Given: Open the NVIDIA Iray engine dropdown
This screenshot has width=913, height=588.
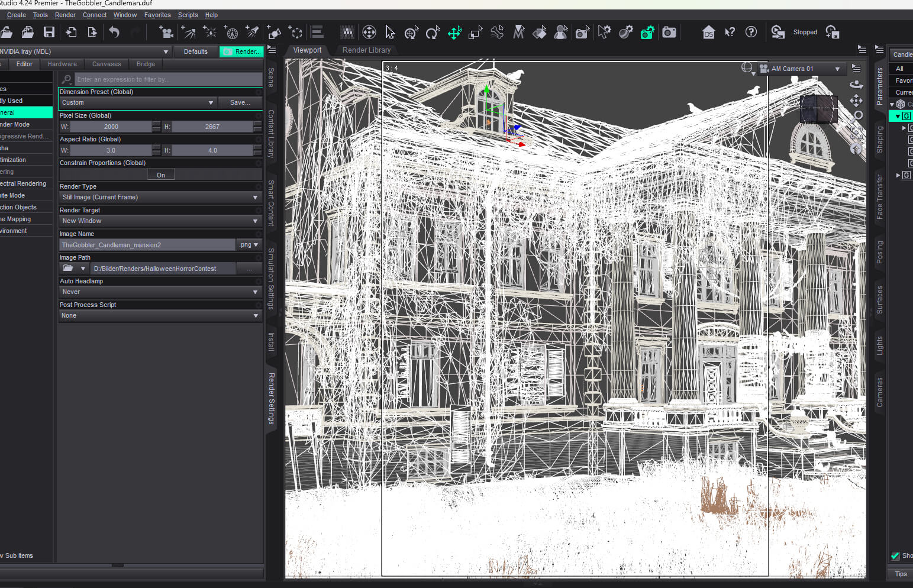Looking at the screenshot, I should 85,51.
